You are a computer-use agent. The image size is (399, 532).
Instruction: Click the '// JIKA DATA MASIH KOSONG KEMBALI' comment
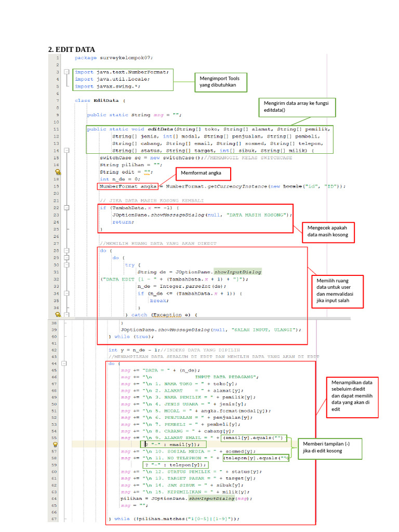152,201
